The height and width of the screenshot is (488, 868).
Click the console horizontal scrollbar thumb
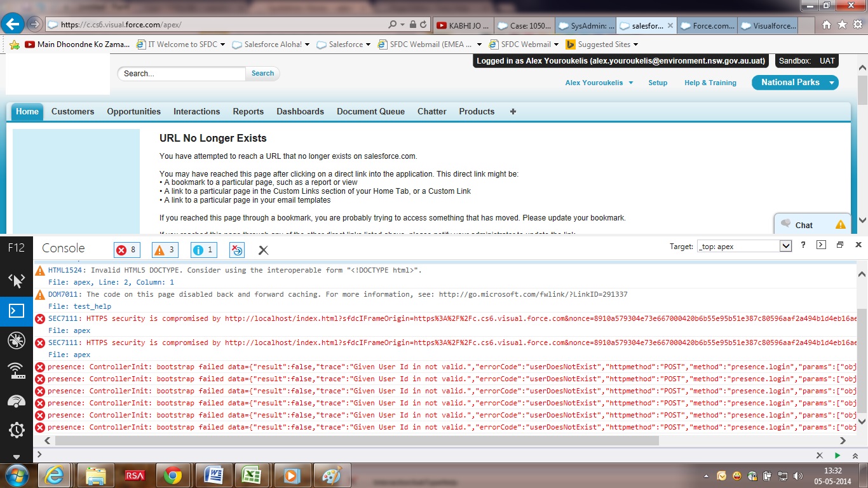pyautogui.click(x=356, y=440)
